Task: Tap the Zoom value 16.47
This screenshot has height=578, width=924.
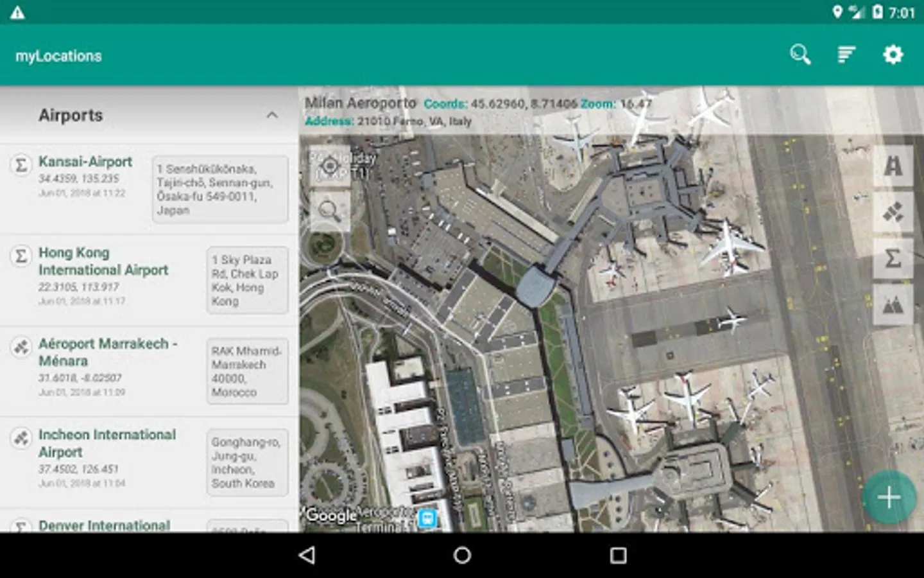Action: click(636, 103)
